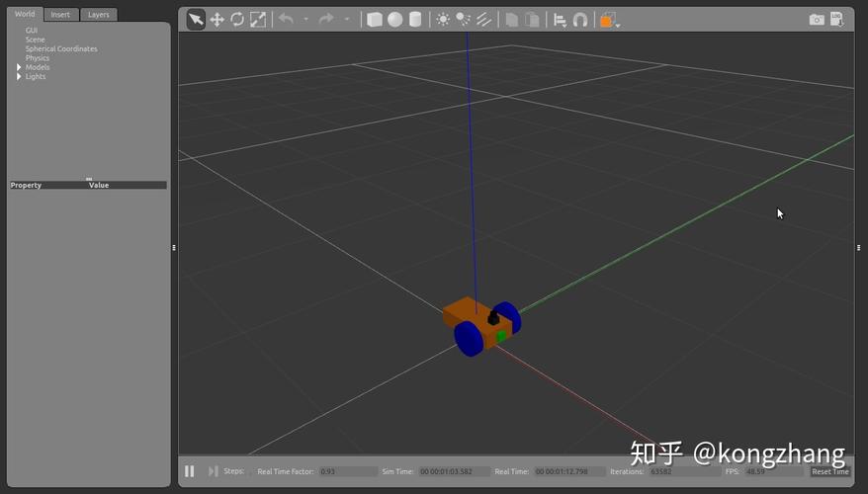Open the align tool
868x494 pixels.
point(561,21)
